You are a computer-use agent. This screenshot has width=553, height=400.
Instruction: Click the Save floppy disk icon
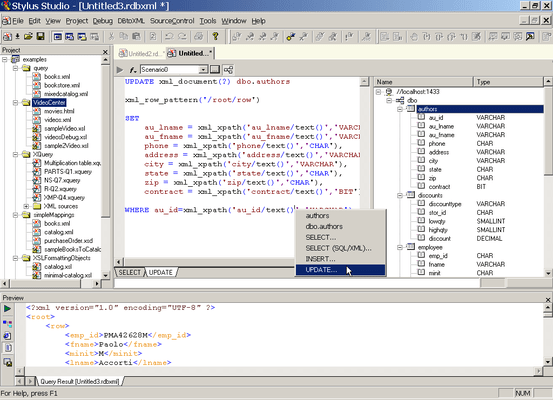40,36
